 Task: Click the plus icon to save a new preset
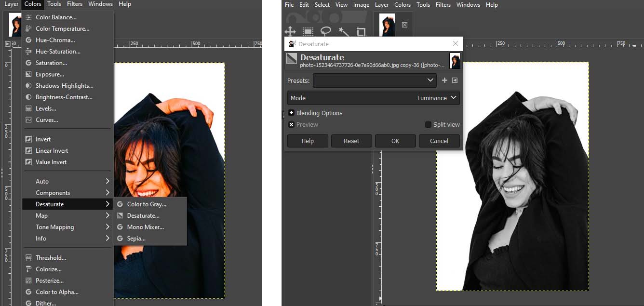point(444,80)
